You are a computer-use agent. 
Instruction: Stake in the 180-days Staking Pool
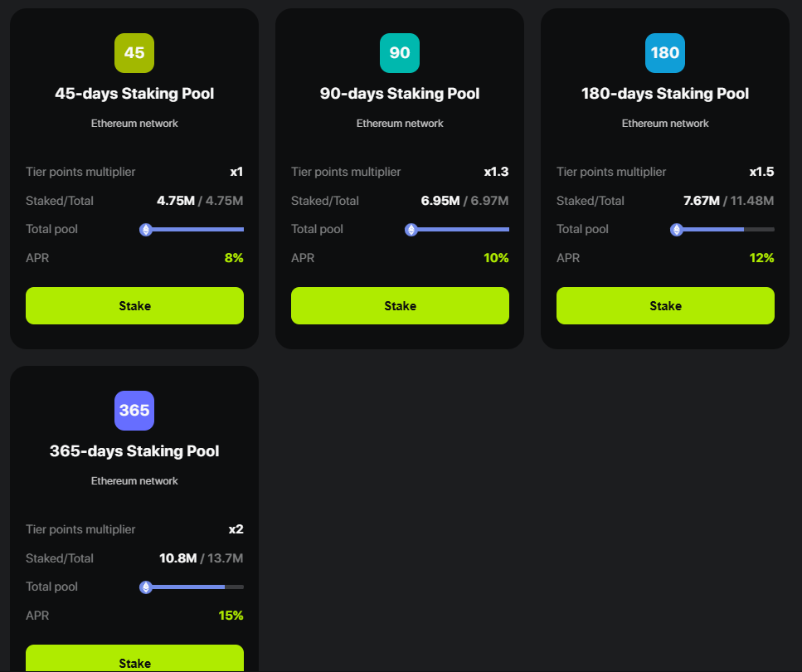point(665,305)
